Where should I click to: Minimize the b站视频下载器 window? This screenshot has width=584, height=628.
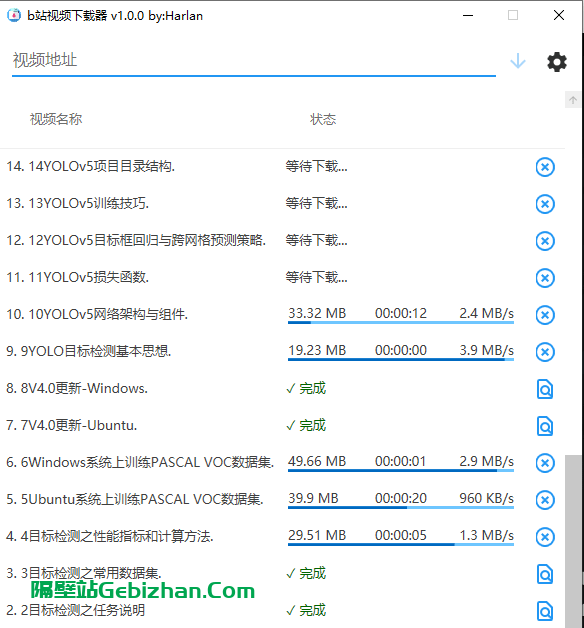[x=468, y=15]
